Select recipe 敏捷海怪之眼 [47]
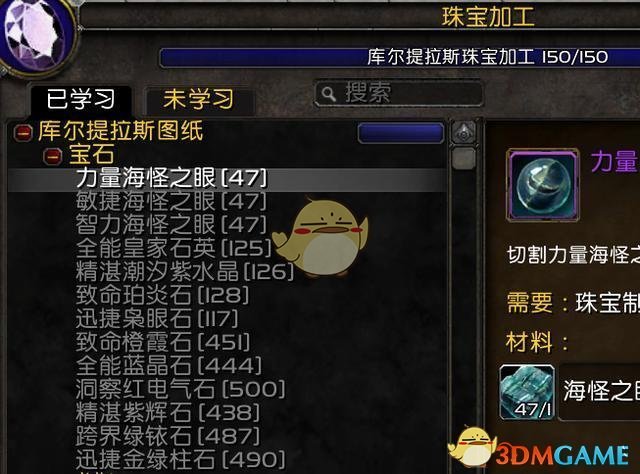Image resolution: width=640 pixels, height=474 pixels. coord(171,201)
